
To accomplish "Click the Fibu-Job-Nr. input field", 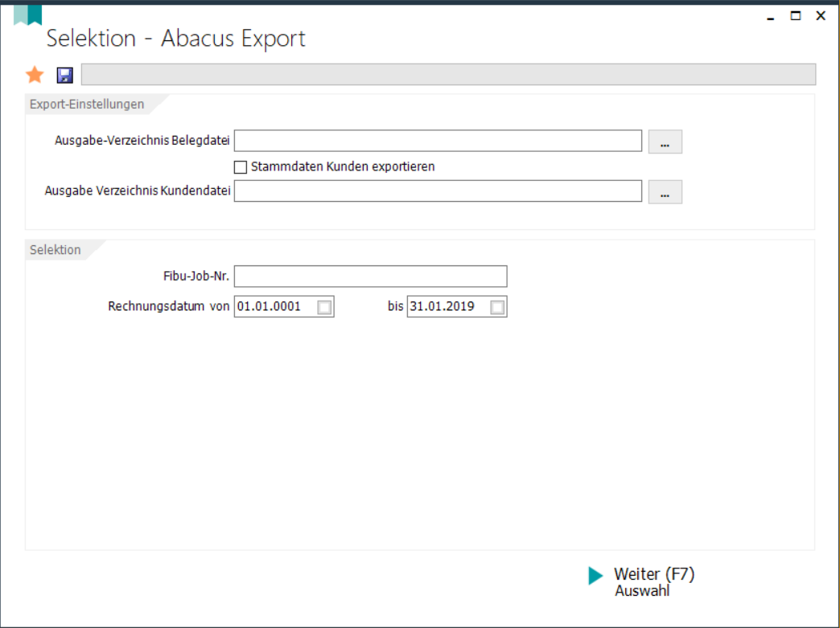I will pos(370,277).
